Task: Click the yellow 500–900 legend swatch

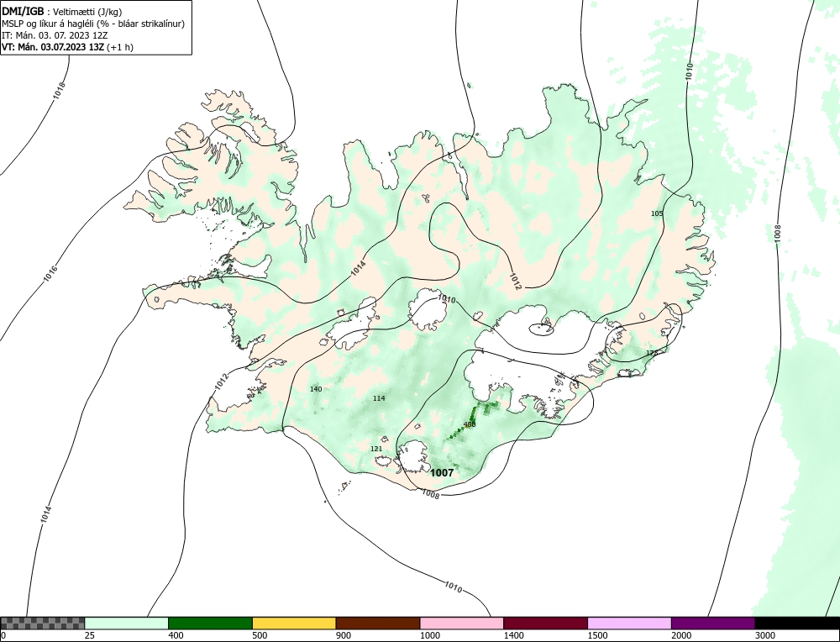Action: 294,624
